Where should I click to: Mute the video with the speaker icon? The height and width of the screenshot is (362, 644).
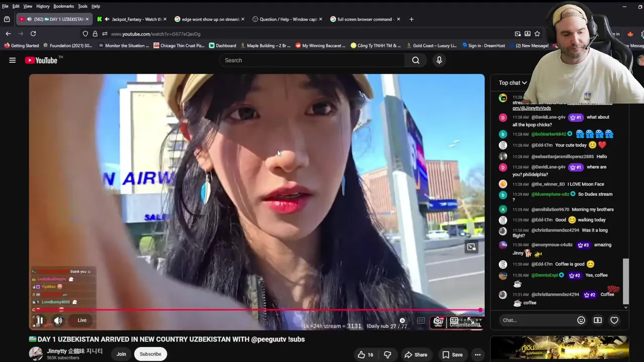pos(58,320)
